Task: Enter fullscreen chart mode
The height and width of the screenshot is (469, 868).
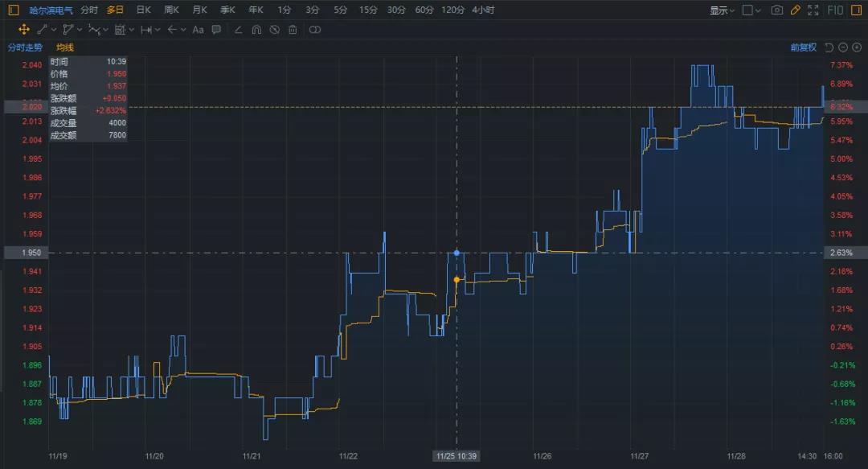Action: coord(813,10)
